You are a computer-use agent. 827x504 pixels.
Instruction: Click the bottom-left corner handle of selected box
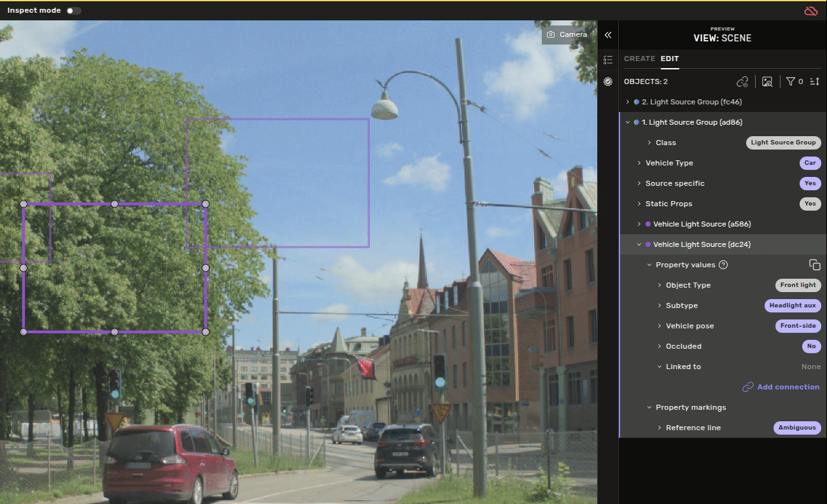[x=24, y=332]
